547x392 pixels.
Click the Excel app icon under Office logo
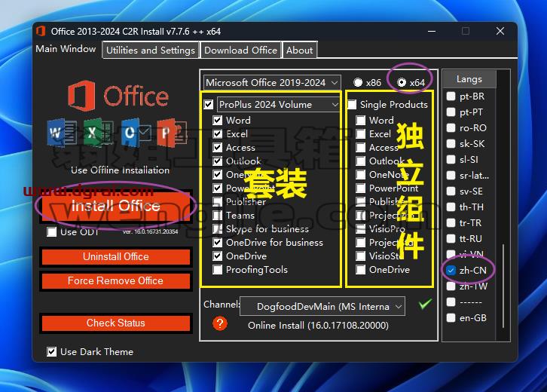click(98, 132)
